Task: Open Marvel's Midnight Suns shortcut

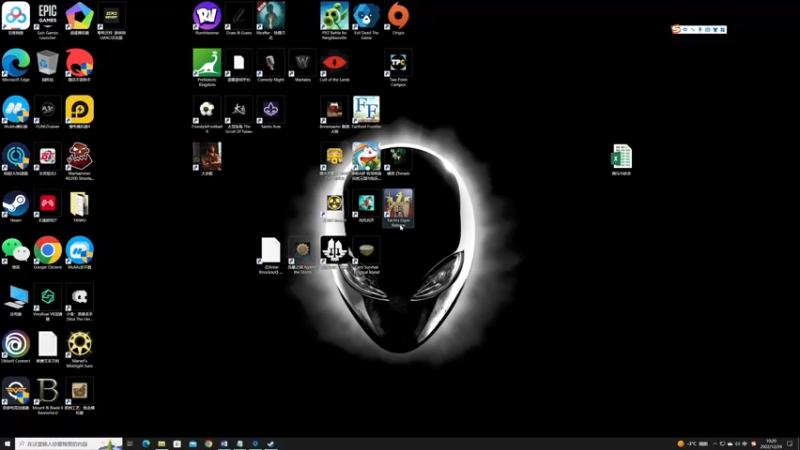Action: coord(80,349)
